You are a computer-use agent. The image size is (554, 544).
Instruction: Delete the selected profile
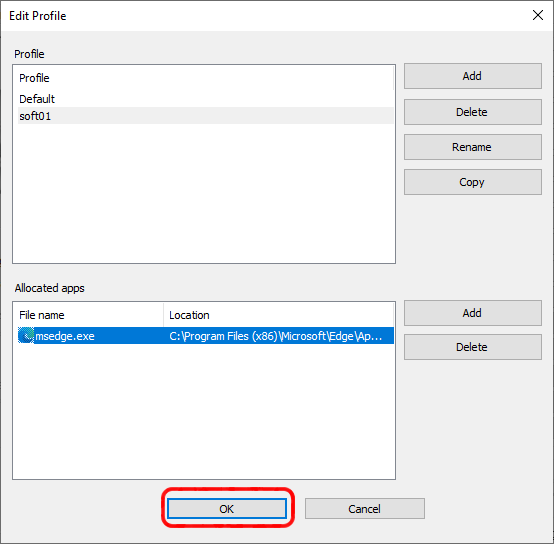[472, 112]
